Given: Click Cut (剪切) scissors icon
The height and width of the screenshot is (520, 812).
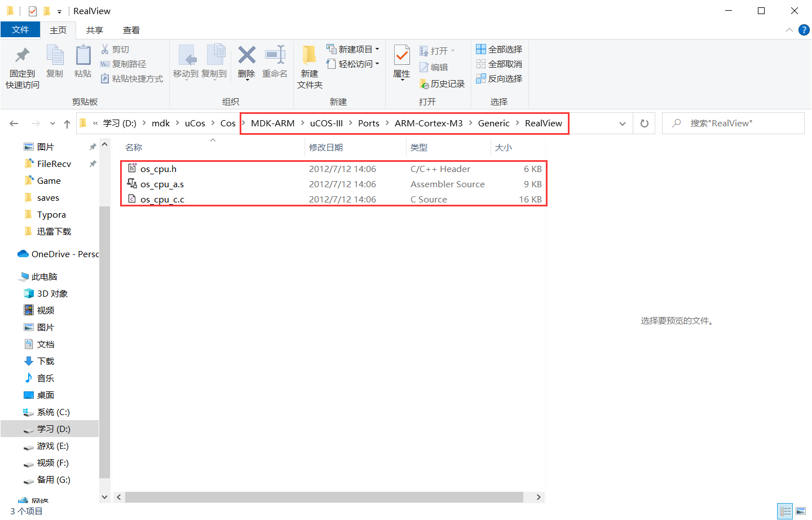Looking at the screenshot, I should click(x=105, y=49).
